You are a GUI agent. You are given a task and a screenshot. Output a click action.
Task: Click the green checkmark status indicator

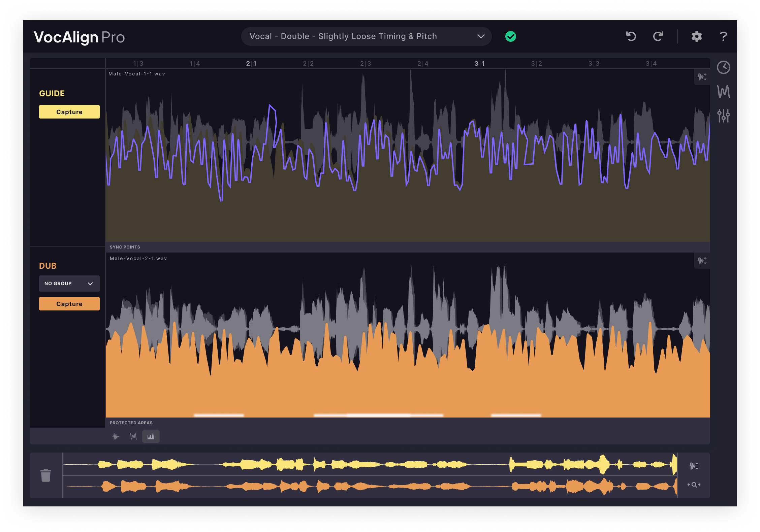coord(510,36)
